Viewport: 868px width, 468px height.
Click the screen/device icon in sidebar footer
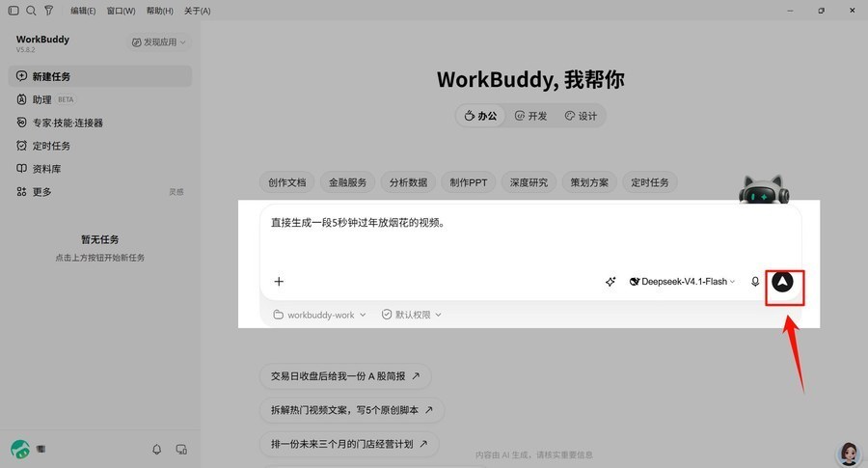[x=181, y=449]
